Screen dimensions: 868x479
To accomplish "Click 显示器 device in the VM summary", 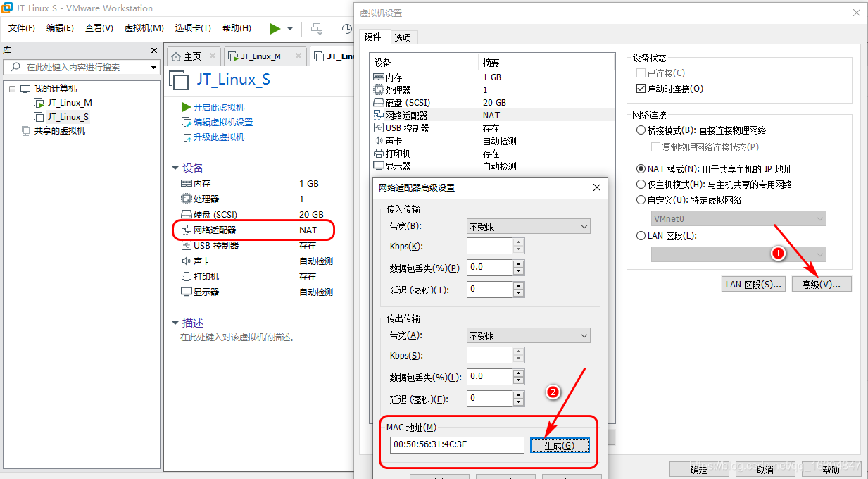I will coord(206,292).
